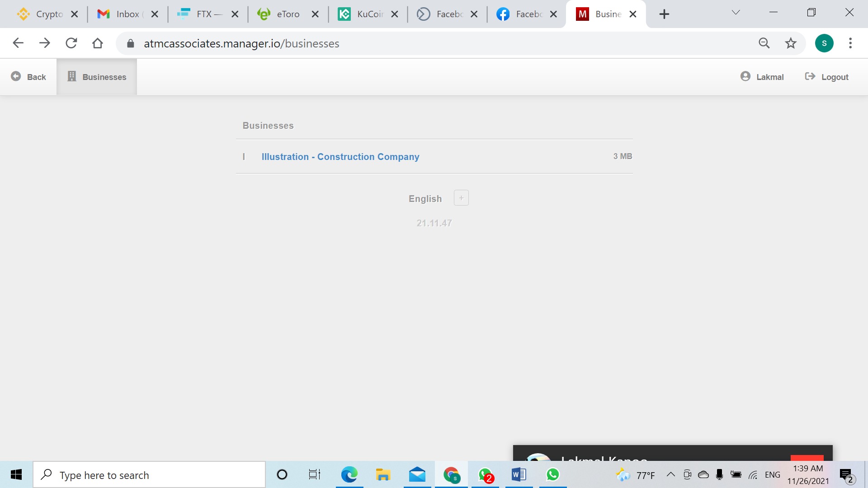The height and width of the screenshot is (488, 868).
Task: Bookmark this page with star icon
Action: click(x=791, y=43)
